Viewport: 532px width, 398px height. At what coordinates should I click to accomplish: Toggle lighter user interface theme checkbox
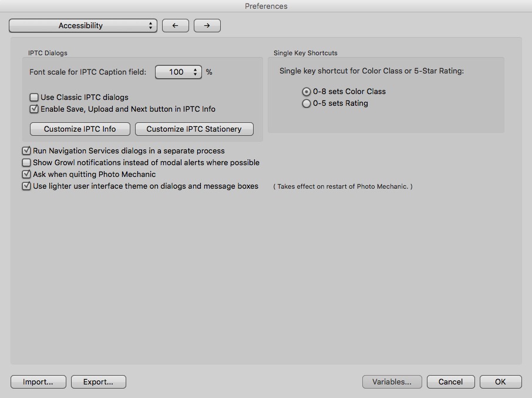[x=26, y=186]
